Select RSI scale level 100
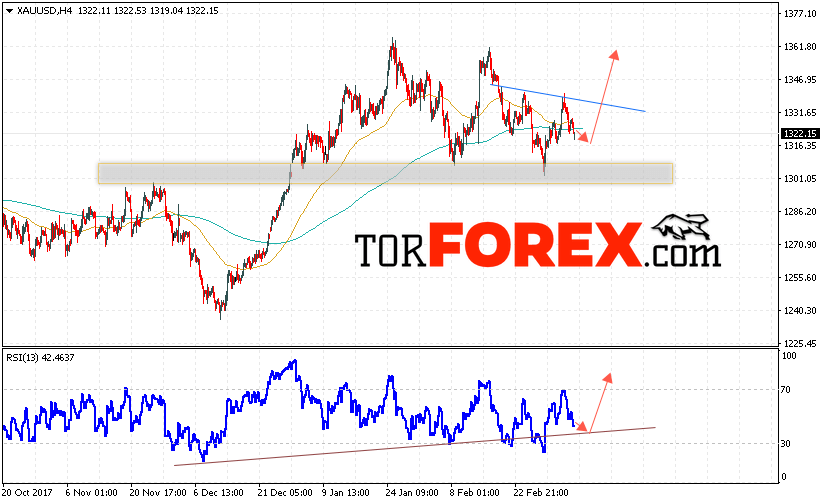 tap(789, 356)
